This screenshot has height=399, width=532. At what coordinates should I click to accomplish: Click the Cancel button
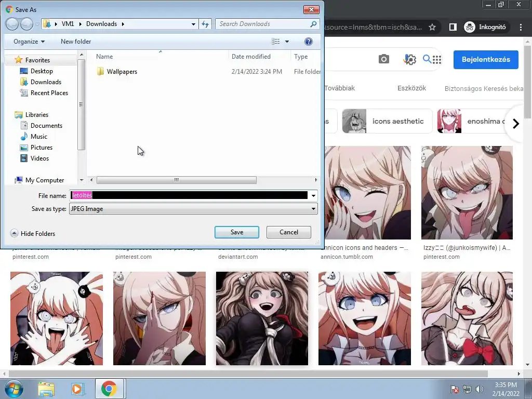pos(289,232)
